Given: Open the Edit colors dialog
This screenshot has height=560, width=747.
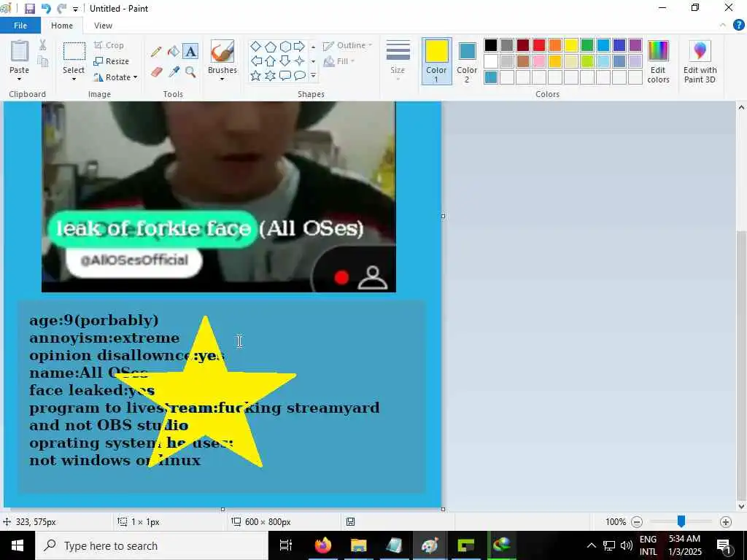Looking at the screenshot, I should tap(659, 61).
